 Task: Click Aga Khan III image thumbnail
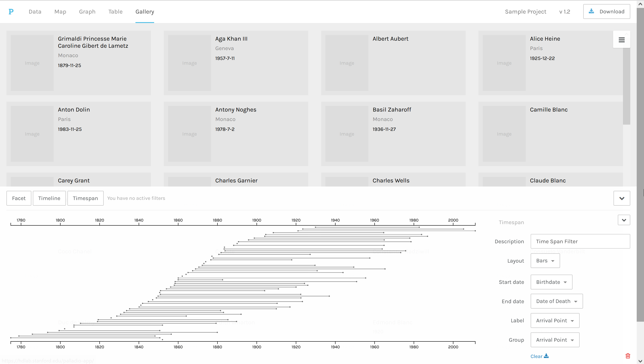click(190, 63)
